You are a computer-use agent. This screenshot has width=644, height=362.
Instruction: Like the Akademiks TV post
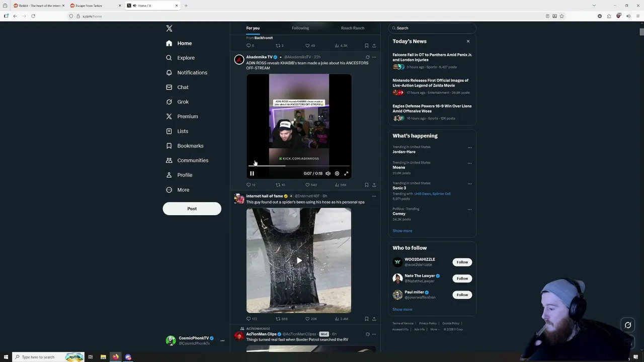311,185
